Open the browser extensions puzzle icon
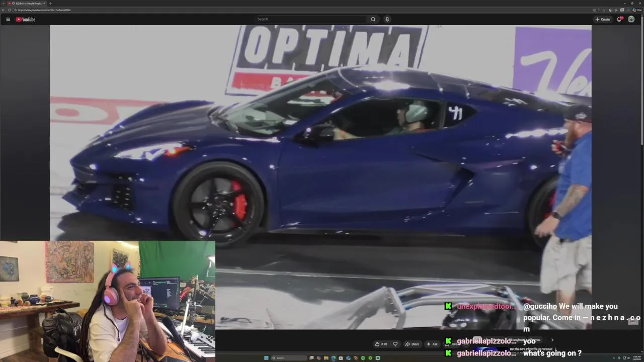Viewport: 644px width, 362px height. pyautogui.click(x=616, y=10)
